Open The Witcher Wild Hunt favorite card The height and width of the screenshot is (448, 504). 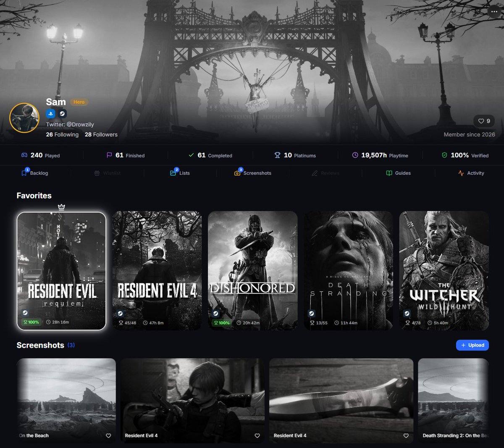pyautogui.click(x=444, y=271)
